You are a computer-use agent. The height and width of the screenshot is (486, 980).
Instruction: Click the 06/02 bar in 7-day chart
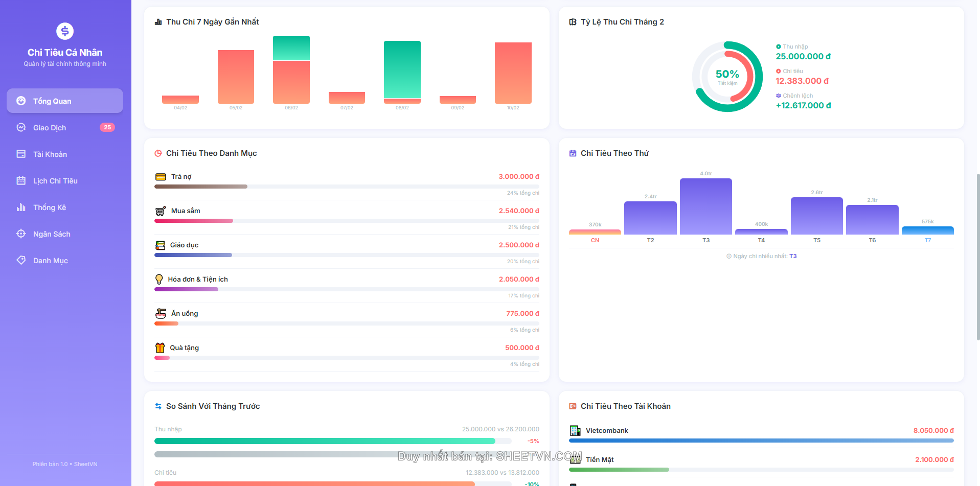point(291,70)
